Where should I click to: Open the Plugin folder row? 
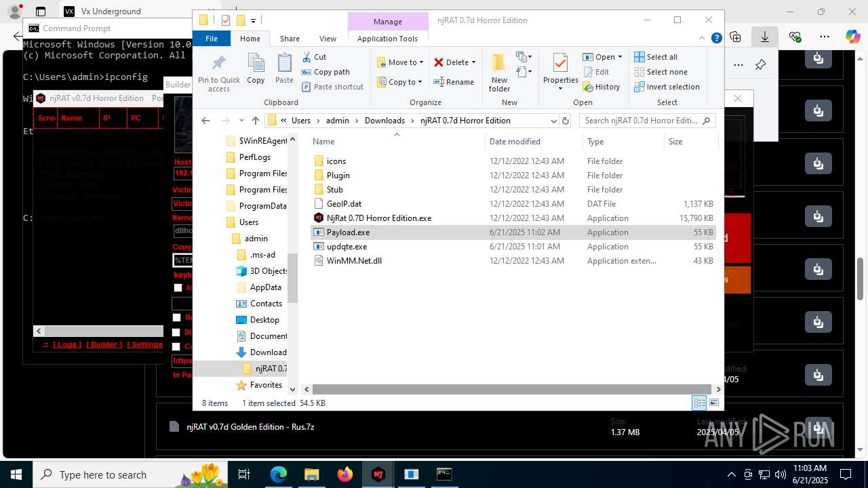(x=513, y=176)
